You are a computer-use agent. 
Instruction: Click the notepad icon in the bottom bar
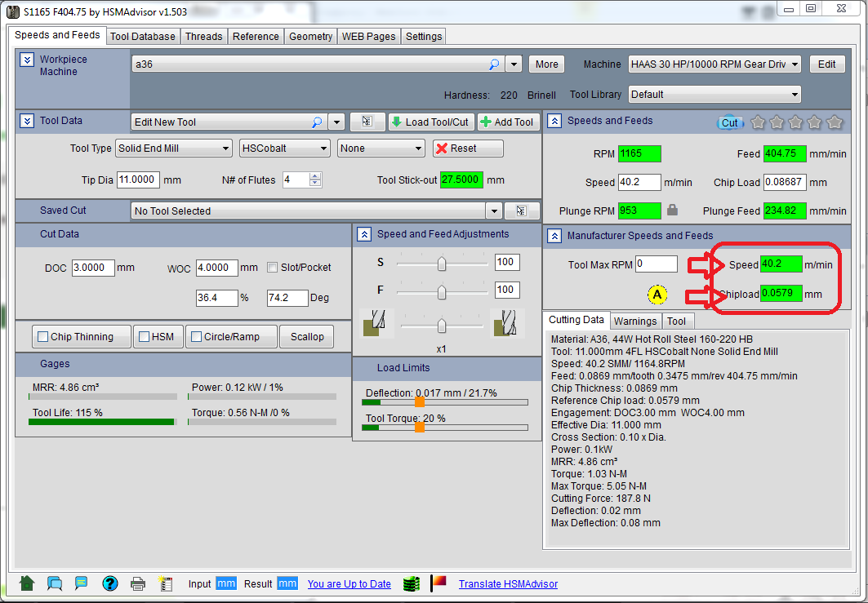click(166, 583)
